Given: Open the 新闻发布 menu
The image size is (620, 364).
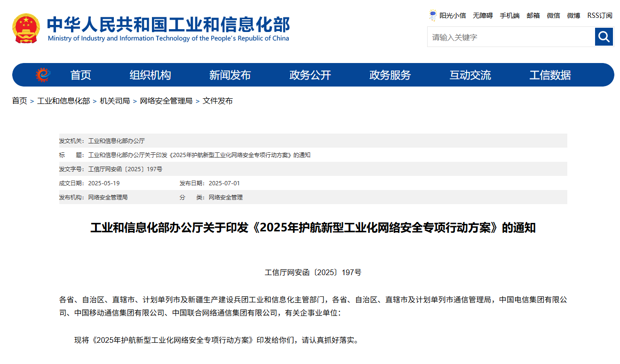Looking at the screenshot, I should (231, 74).
